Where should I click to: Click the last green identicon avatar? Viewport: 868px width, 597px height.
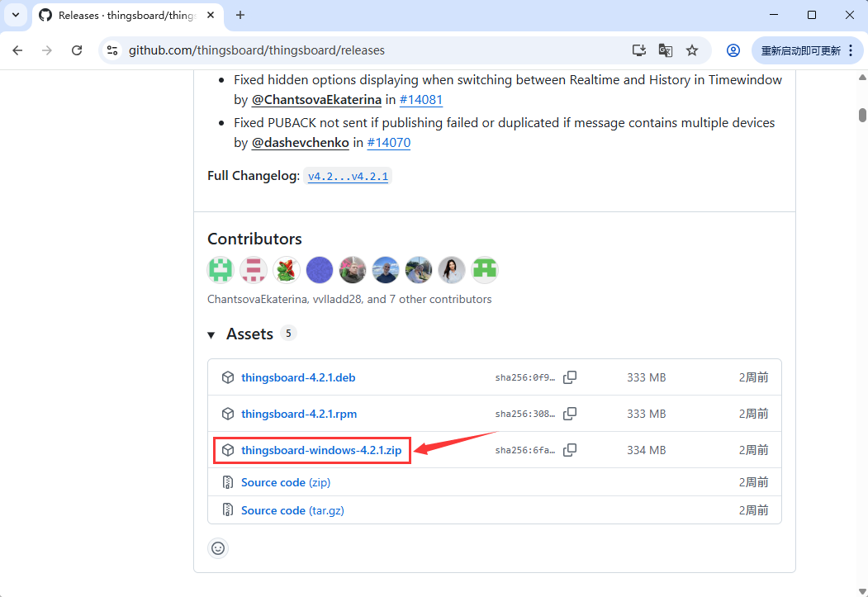485,270
